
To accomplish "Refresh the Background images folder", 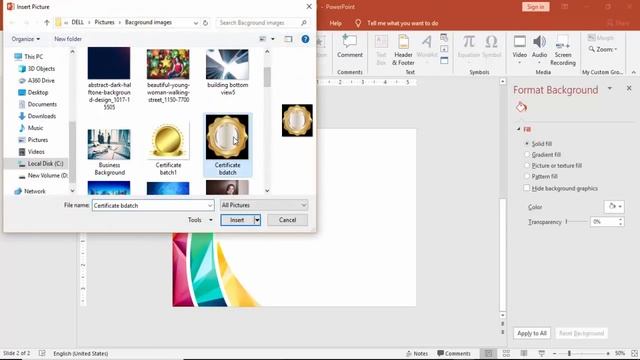I will click(205, 23).
